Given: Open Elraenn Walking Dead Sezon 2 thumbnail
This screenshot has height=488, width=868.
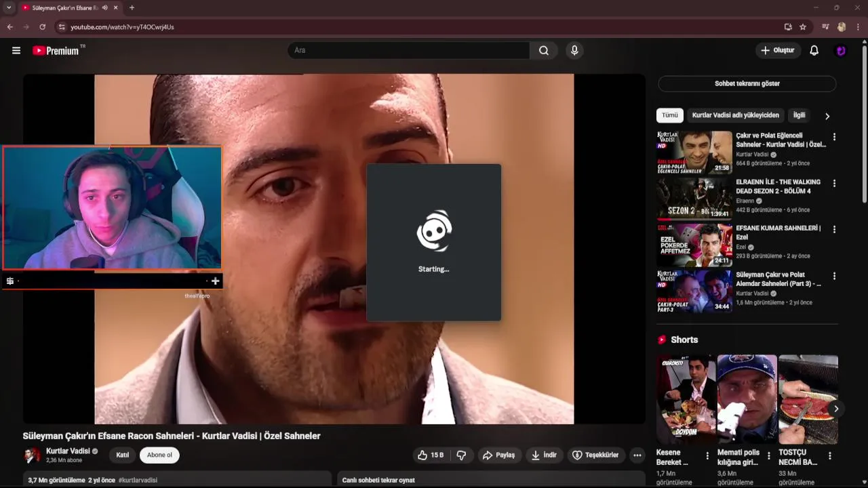Looking at the screenshot, I should [x=694, y=199].
